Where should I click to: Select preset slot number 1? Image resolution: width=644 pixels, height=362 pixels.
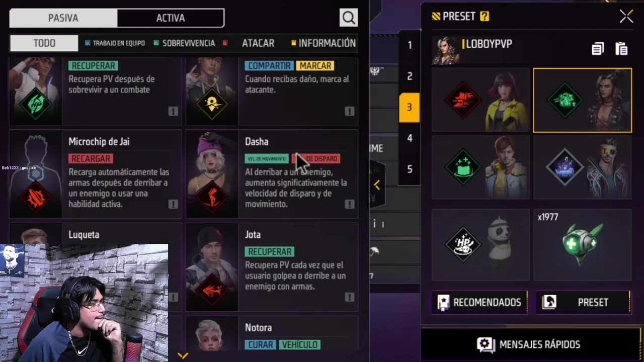[x=410, y=45]
